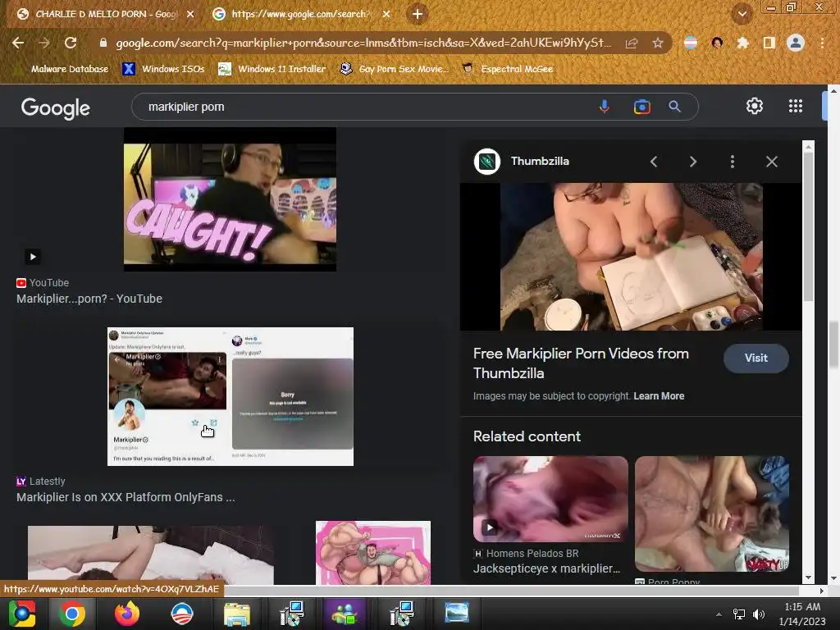Show next image in preview panel
The width and height of the screenshot is (840, 630).
pos(692,162)
